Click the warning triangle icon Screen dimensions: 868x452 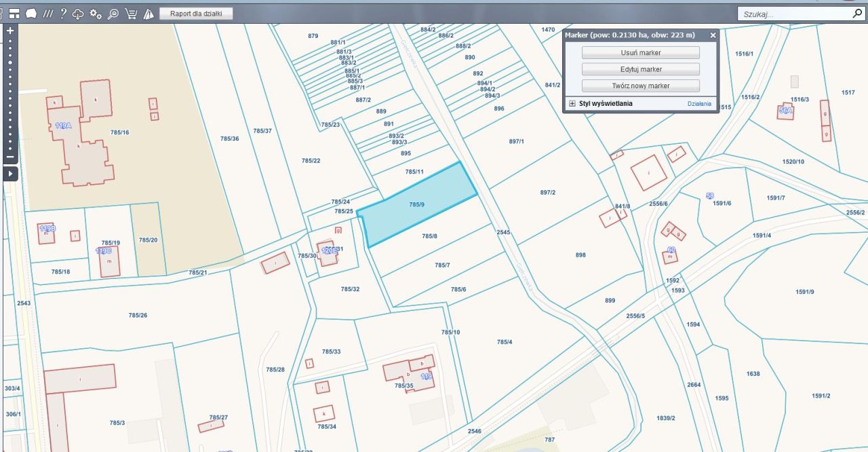coord(148,14)
